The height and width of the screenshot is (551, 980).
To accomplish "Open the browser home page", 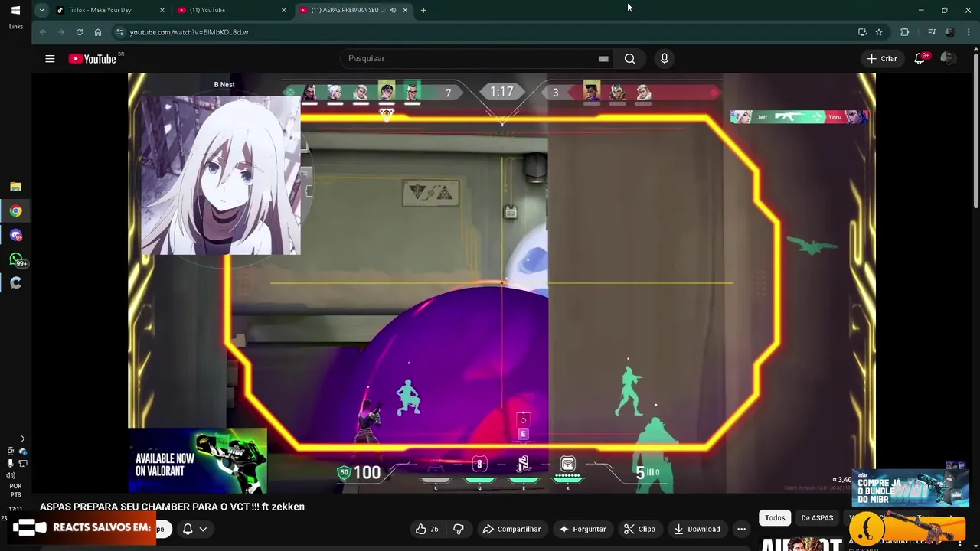I will 98,32.
